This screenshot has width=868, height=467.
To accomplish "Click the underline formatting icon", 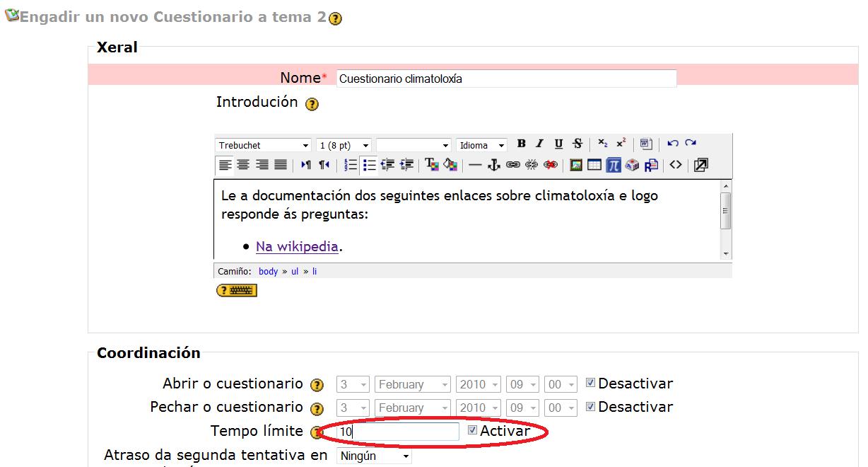I will coord(558,144).
